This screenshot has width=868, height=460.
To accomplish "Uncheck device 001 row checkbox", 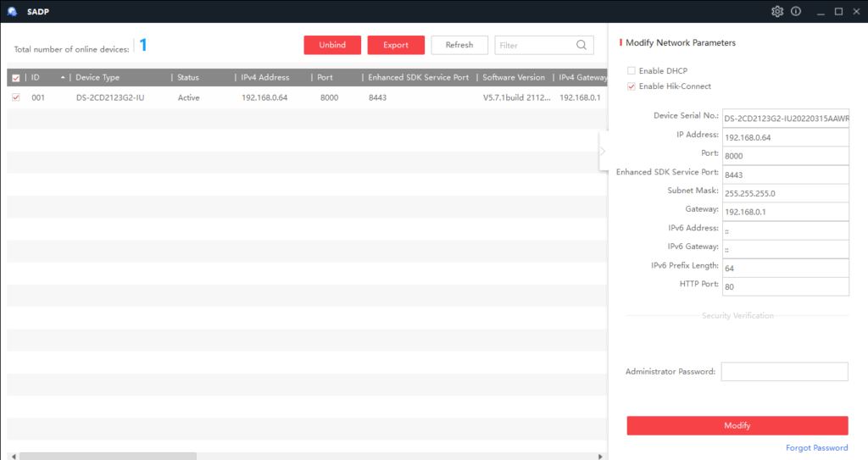I will pos(16,97).
